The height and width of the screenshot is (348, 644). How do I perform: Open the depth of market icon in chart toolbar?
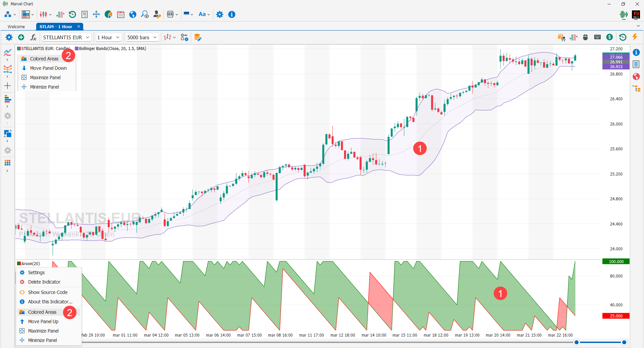coord(574,37)
